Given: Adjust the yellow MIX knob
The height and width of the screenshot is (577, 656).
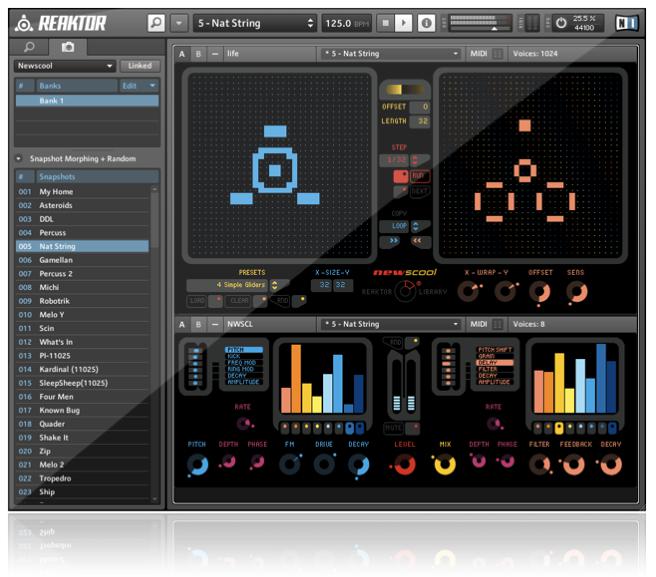Looking at the screenshot, I should coord(445,464).
